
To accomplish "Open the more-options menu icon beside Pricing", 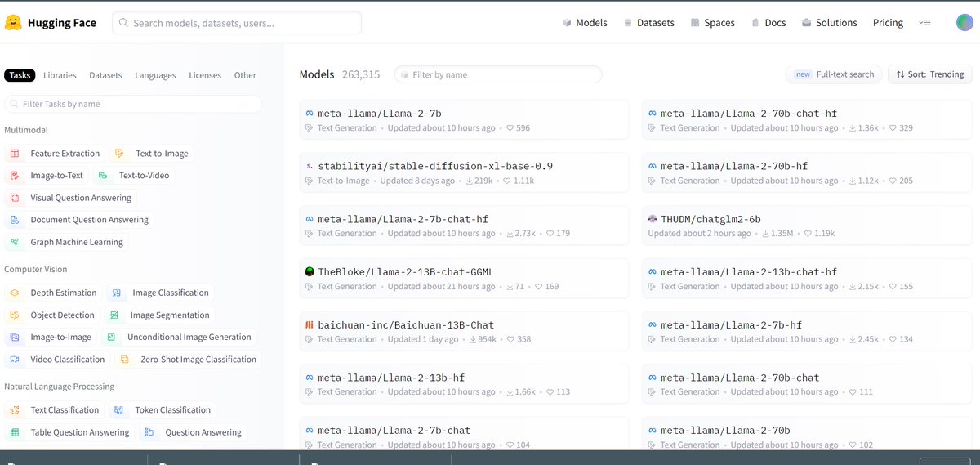I will [924, 23].
